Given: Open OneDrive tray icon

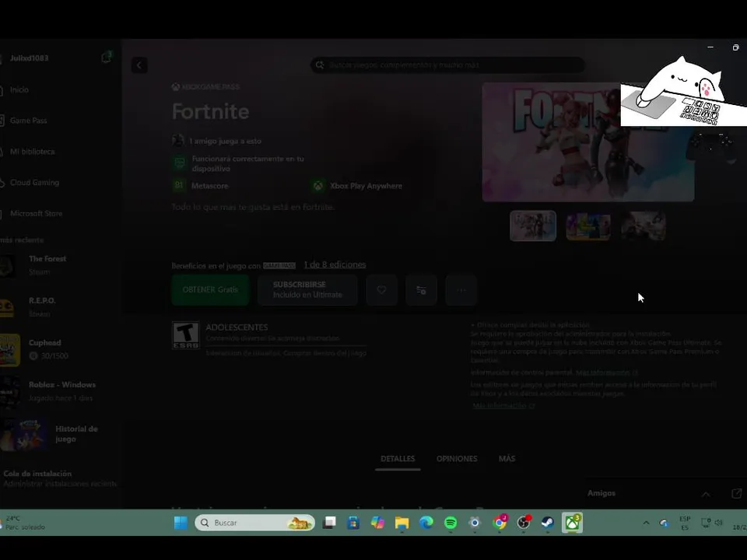Looking at the screenshot, I should (664, 523).
